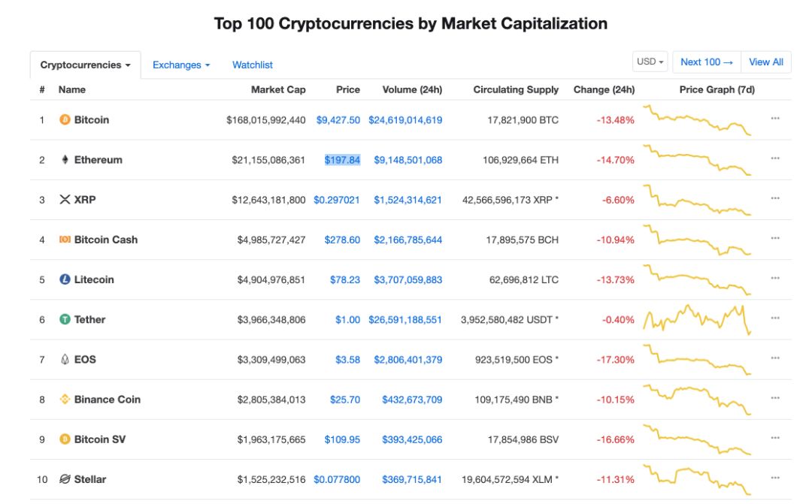Click the XRP logo icon
This screenshot has width=812, height=504.
(65, 200)
